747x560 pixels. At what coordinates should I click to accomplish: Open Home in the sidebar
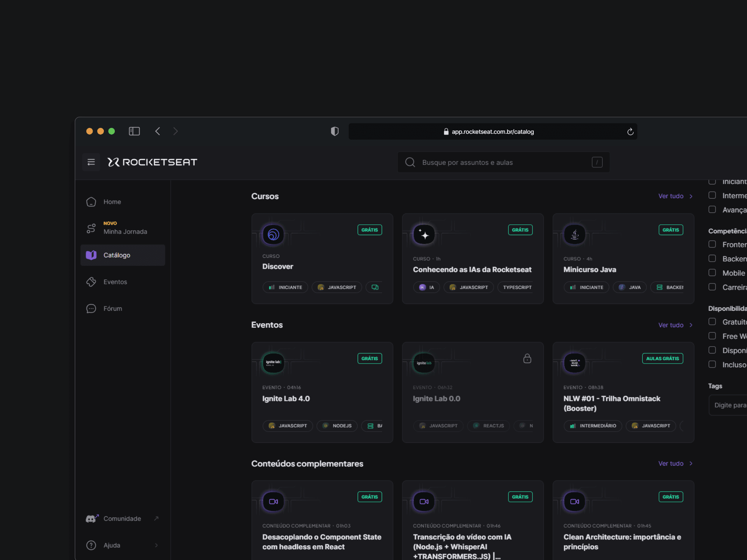[123, 202]
